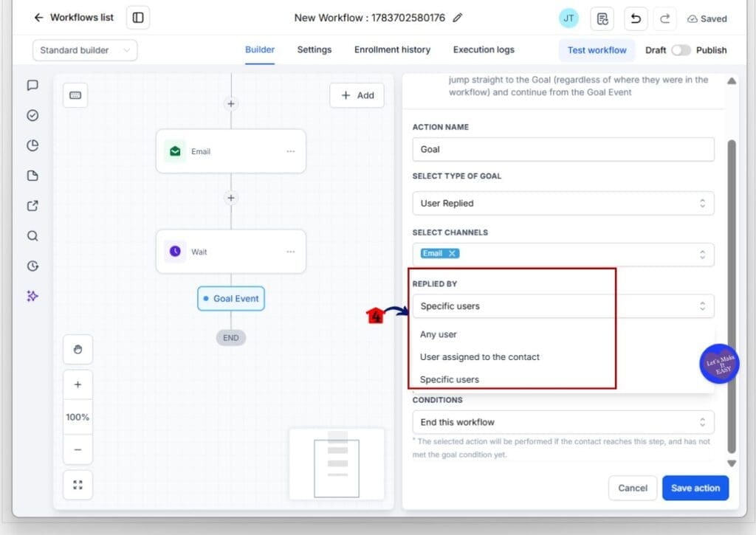Open the comments sidebar icon
The height and width of the screenshot is (535, 756).
(x=32, y=86)
